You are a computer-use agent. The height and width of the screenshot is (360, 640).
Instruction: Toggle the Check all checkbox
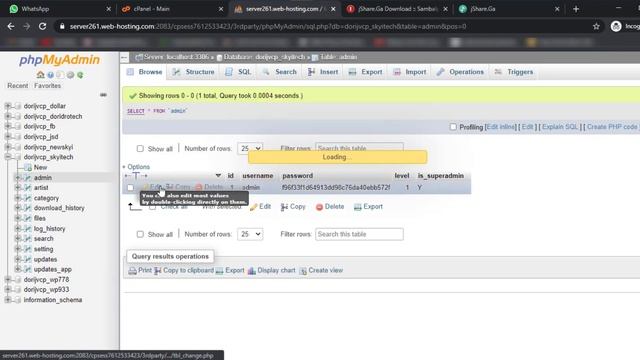[152, 207]
